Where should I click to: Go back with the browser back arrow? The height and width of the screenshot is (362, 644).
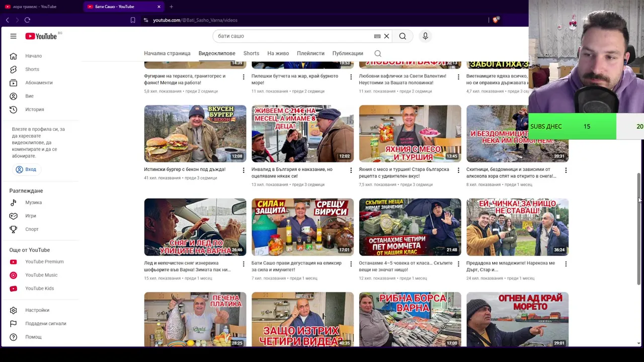[x=7, y=20]
